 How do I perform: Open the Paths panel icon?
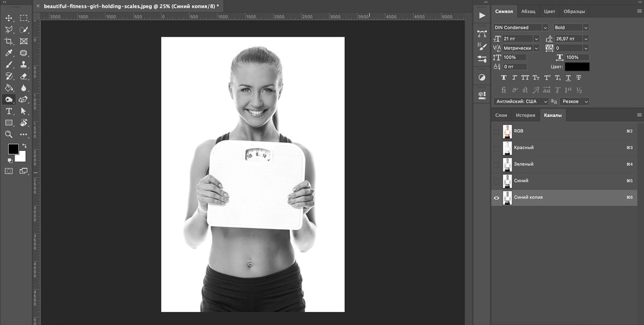(x=482, y=34)
